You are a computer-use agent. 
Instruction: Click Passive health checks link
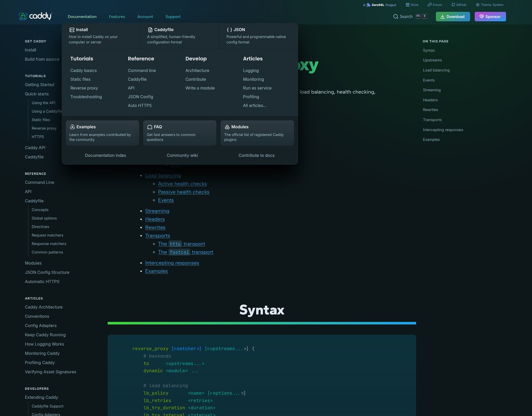click(184, 192)
